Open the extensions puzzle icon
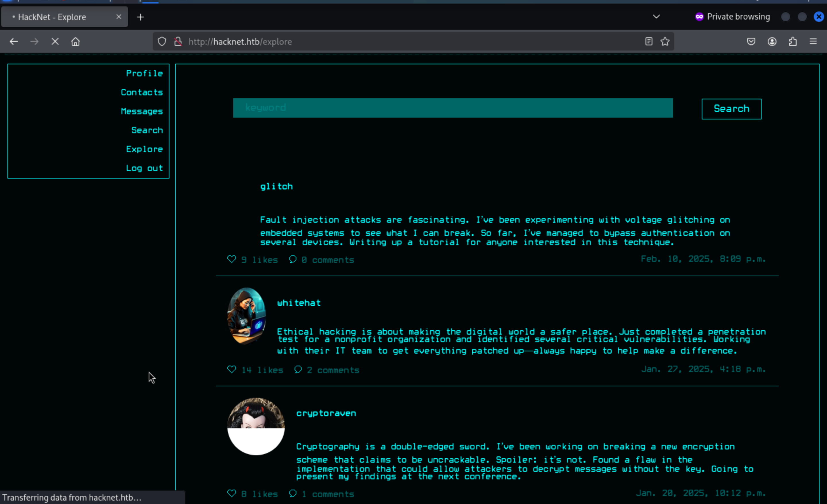Screen dimensions: 827x504 (x=793, y=42)
